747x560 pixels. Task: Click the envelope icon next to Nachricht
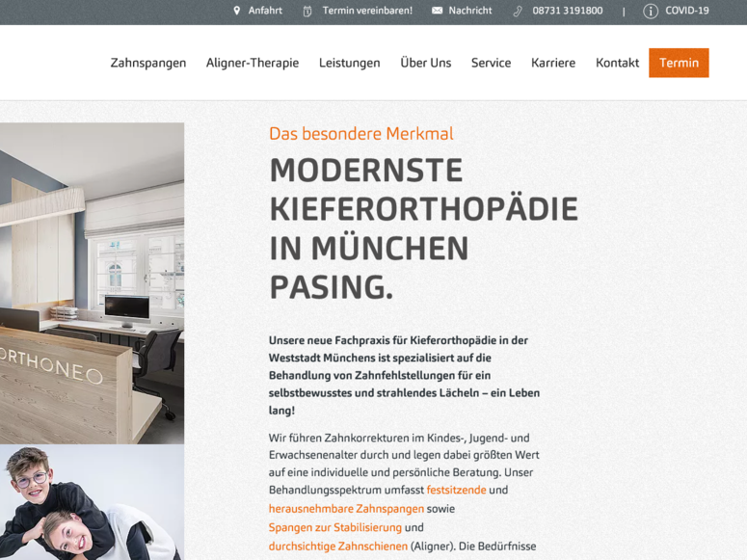point(437,11)
